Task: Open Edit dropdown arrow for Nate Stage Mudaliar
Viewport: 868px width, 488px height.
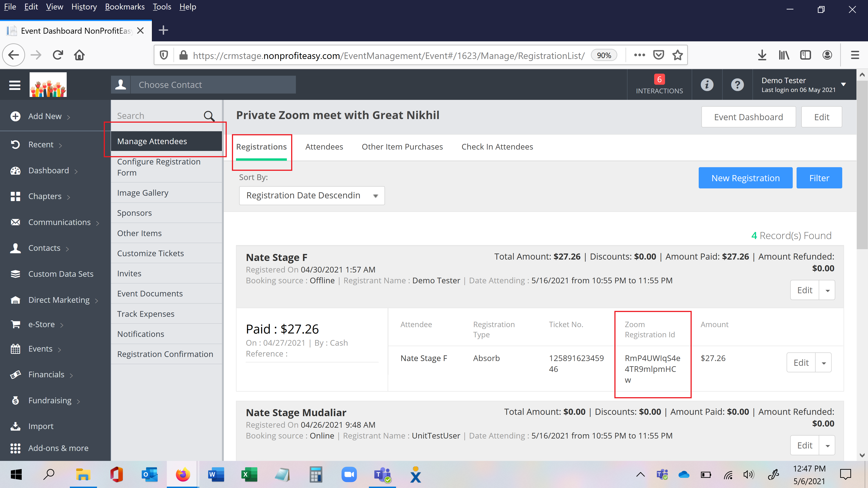Action: pyautogui.click(x=827, y=446)
